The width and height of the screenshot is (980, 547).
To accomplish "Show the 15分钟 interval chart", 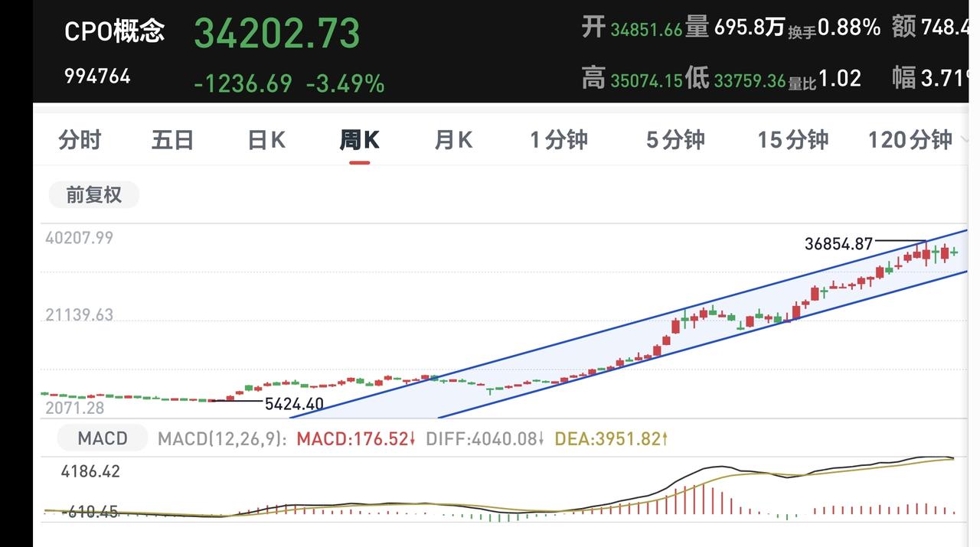I will (x=793, y=140).
